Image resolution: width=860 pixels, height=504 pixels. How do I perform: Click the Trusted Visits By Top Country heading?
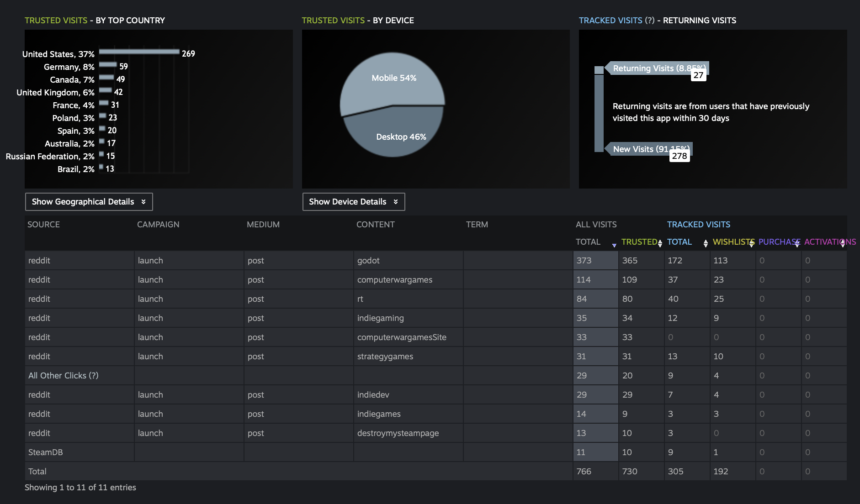pos(95,21)
